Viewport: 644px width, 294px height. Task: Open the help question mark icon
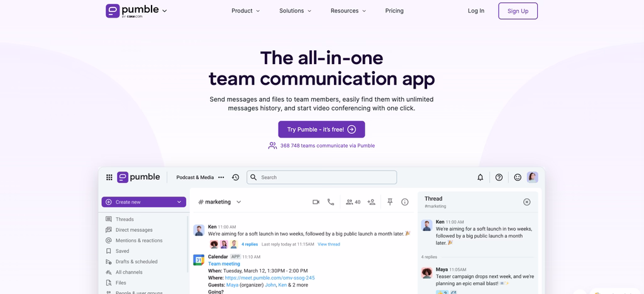click(499, 178)
